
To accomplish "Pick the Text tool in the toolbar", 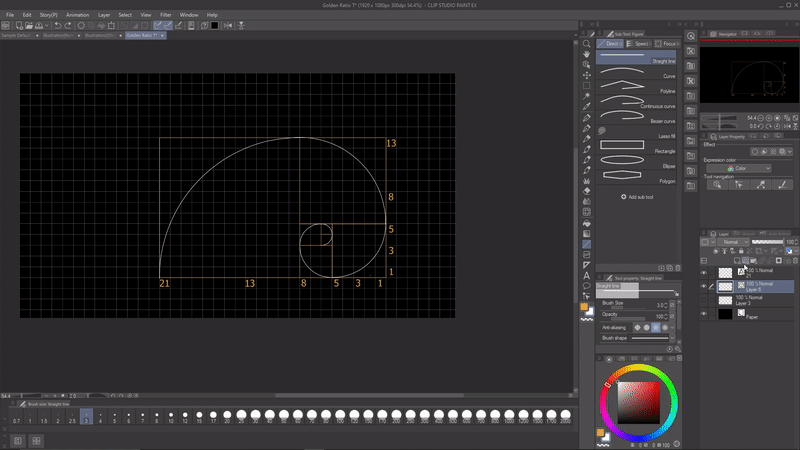I will pyautogui.click(x=587, y=275).
